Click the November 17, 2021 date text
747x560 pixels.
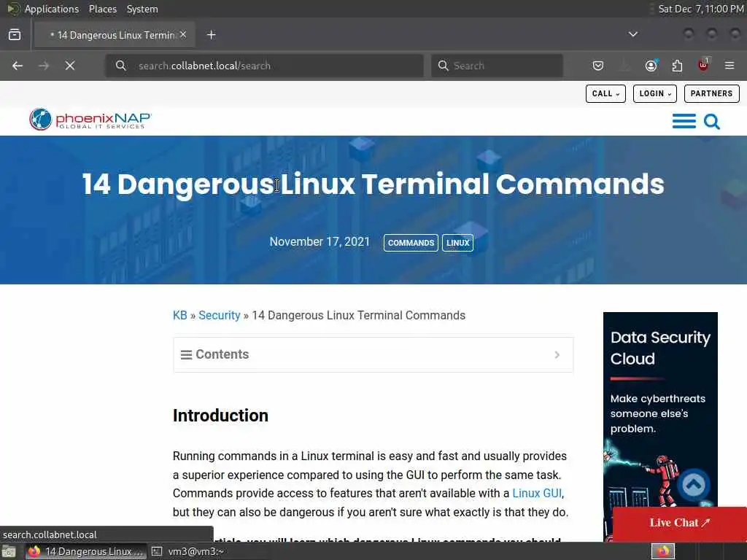[x=320, y=242]
